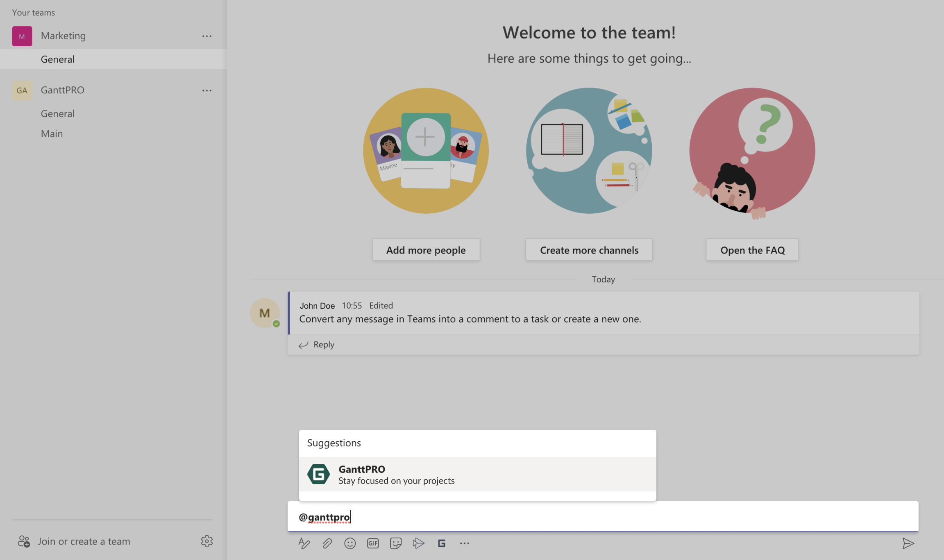Open the Join or create a team icon
This screenshot has height=560, width=944.
coord(24,541)
